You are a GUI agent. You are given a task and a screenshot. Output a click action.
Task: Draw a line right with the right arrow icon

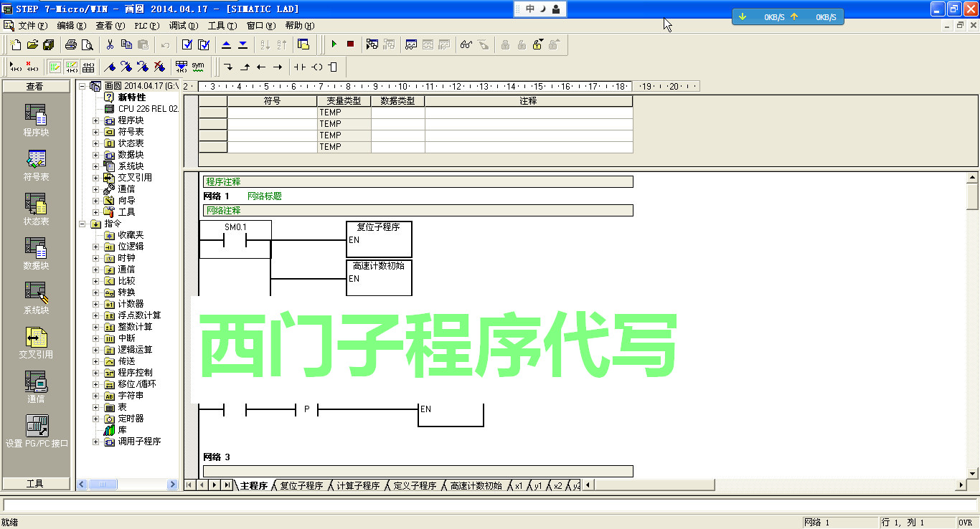(278, 67)
